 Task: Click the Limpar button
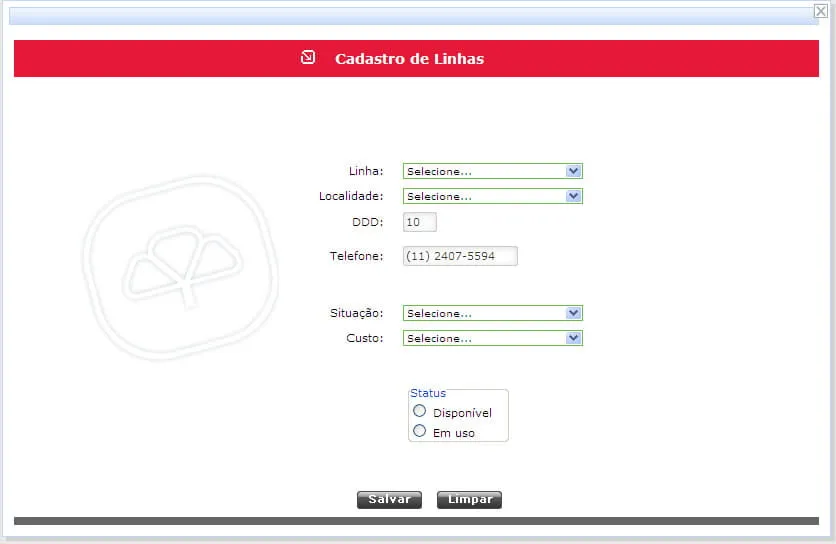pos(469,500)
